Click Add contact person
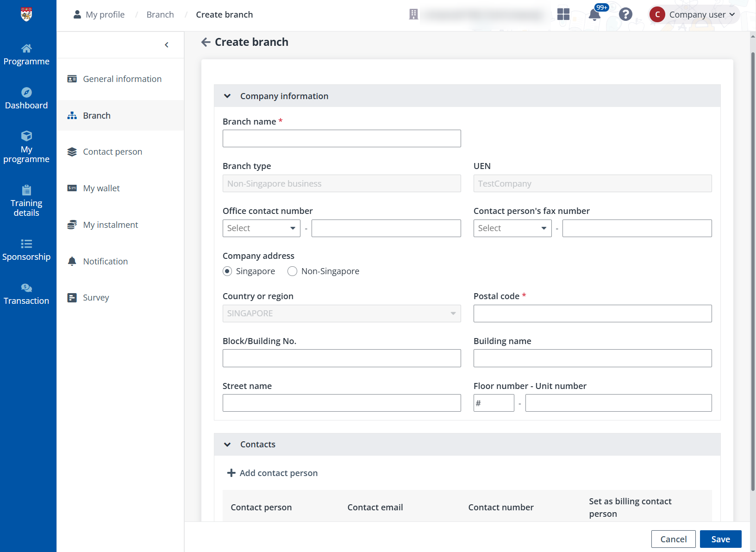 pyautogui.click(x=272, y=473)
